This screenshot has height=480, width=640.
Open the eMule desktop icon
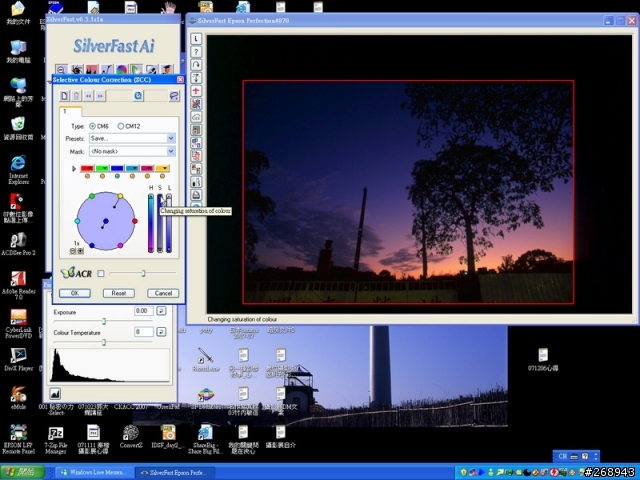point(18,398)
